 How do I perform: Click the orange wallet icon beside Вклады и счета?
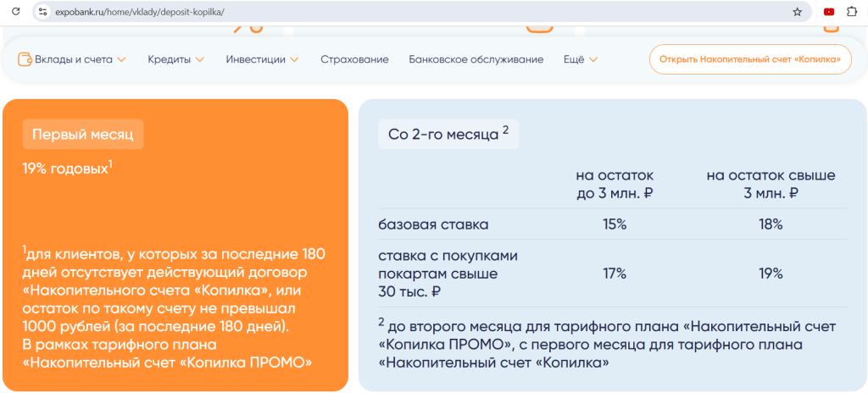point(25,59)
